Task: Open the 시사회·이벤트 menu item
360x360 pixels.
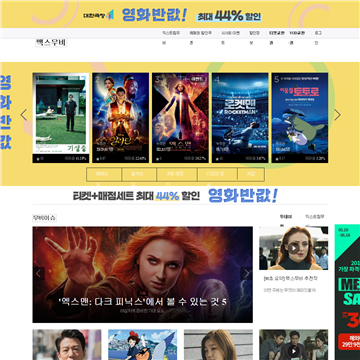Action: tap(230, 33)
